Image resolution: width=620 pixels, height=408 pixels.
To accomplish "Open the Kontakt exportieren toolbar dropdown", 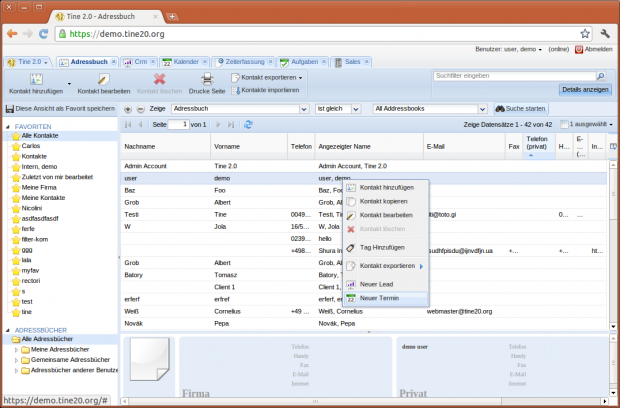I will coord(267,77).
